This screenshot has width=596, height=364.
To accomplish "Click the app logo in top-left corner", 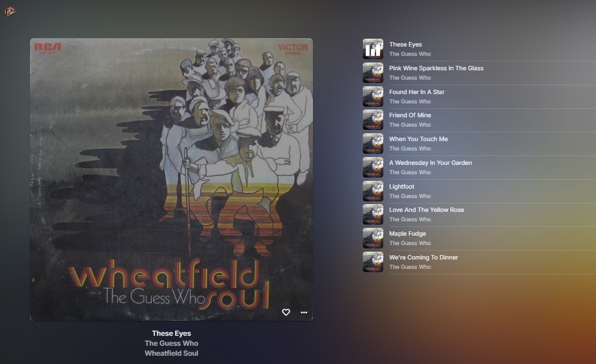I will pyautogui.click(x=10, y=12).
